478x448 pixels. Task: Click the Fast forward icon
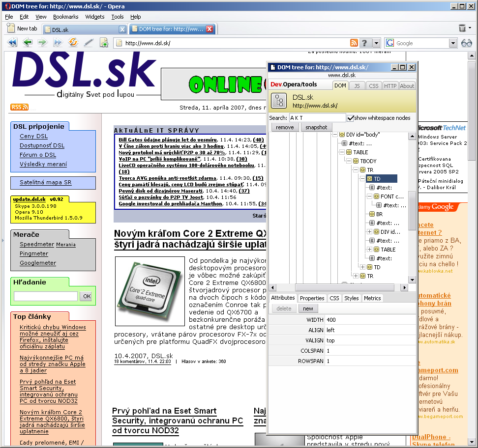[58, 43]
